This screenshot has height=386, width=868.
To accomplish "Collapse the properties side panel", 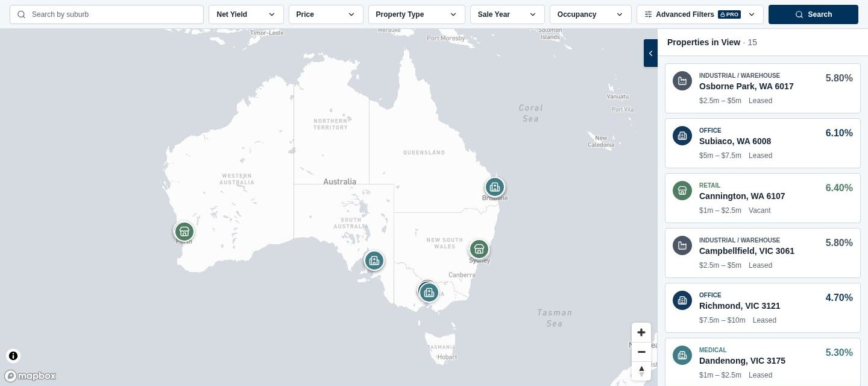I will coord(650,53).
